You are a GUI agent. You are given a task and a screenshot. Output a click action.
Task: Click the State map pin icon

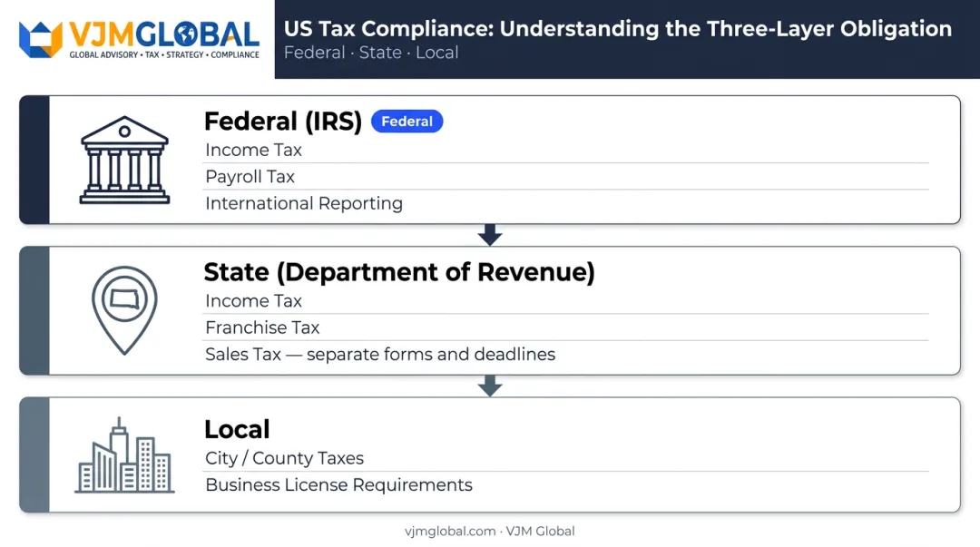(124, 310)
